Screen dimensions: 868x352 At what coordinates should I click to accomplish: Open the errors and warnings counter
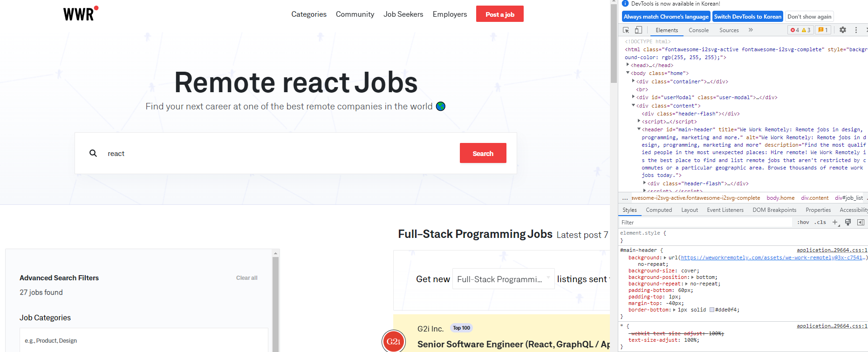[x=800, y=30]
